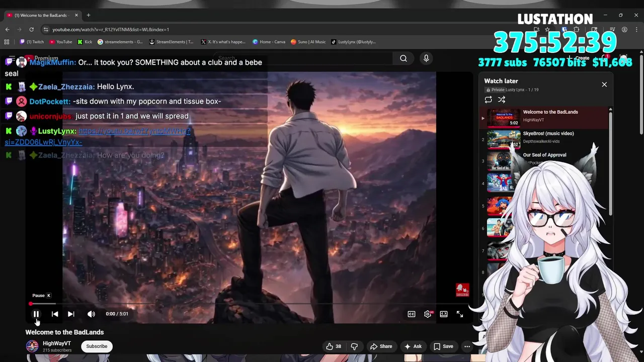This screenshot has height=362, width=644.
Task: Click the 0:00 / 5:01 time display
Action: coord(117,314)
